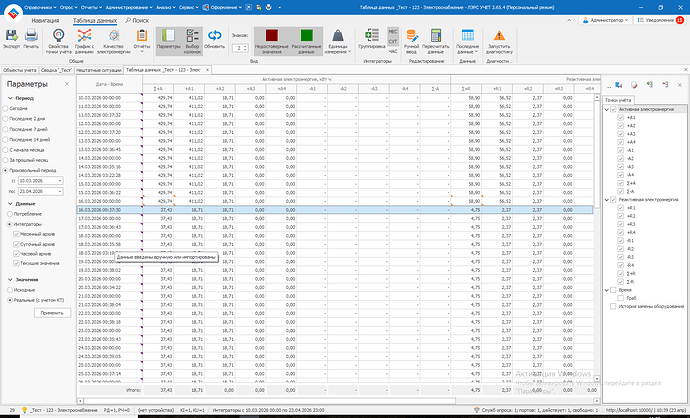Click the Ручной ввод icon
Screen dimensions: 690x418
[x=410, y=36]
